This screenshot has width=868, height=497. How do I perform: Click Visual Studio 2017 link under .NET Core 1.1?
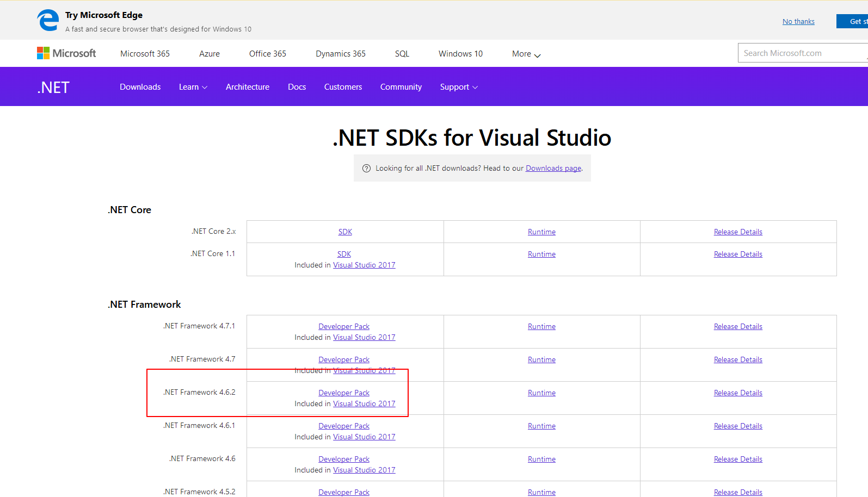point(364,265)
